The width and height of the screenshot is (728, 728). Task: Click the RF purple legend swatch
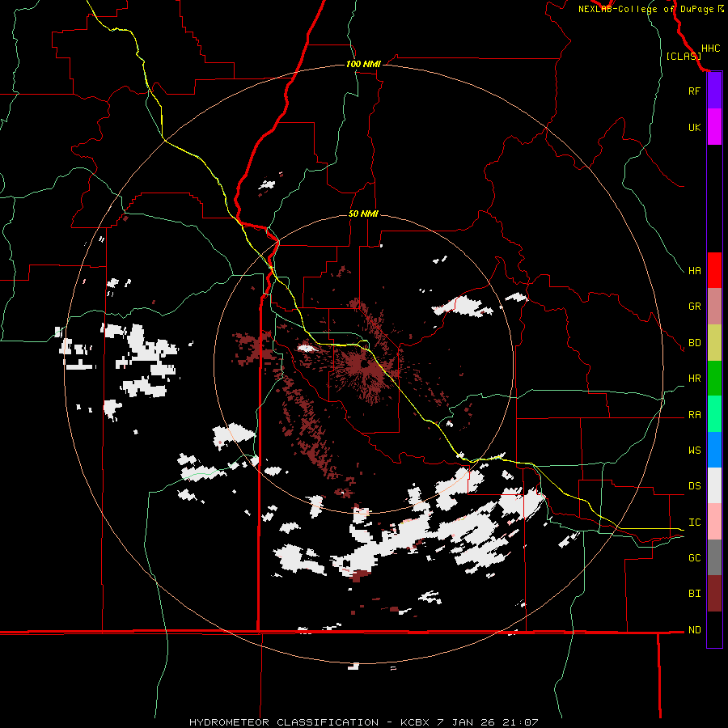[714, 91]
